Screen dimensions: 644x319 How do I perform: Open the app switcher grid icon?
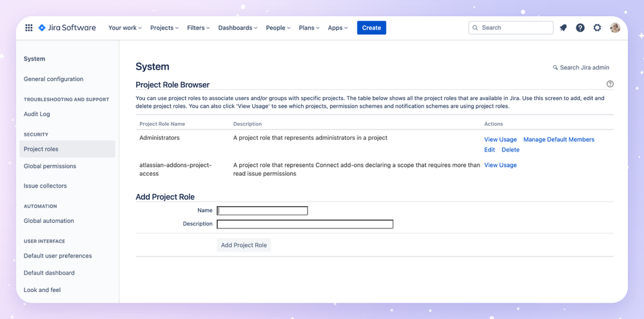[x=29, y=28]
